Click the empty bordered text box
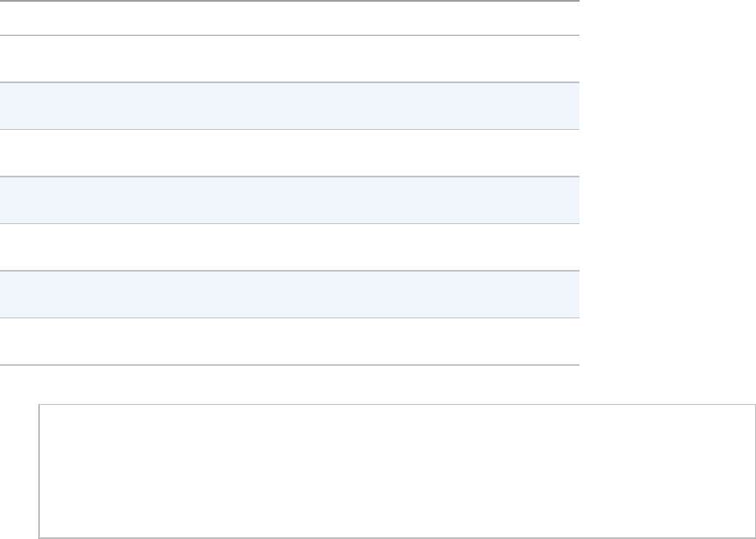Screen dimensions: 756x539 point(397,471)
